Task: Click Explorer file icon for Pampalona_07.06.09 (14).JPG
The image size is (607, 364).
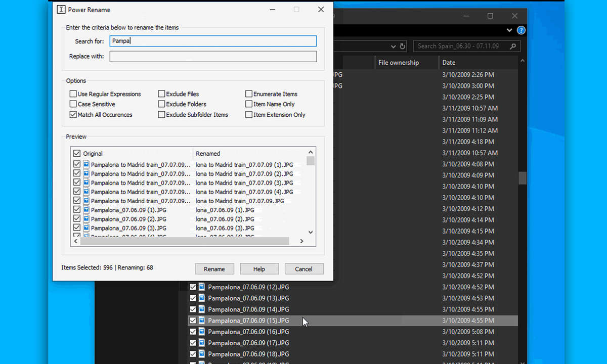Action: coord(201,309)
